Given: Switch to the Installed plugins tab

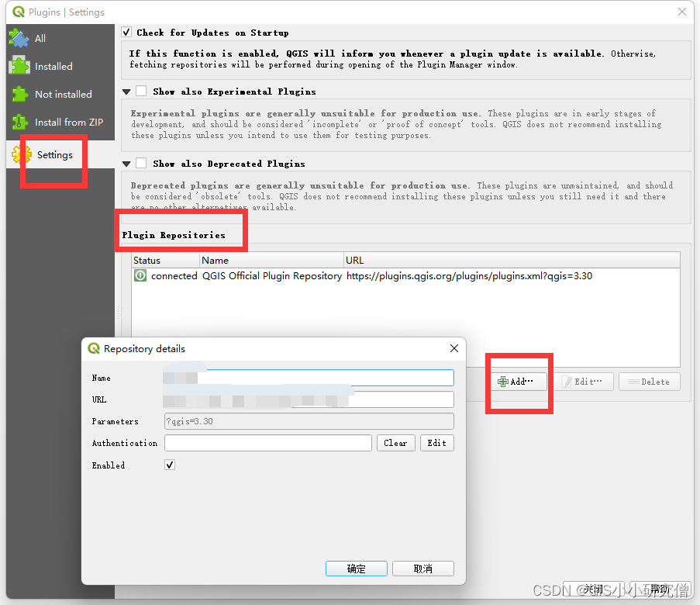Looking at the screenshot, I should pyautogui.click(x=60, y=67).
